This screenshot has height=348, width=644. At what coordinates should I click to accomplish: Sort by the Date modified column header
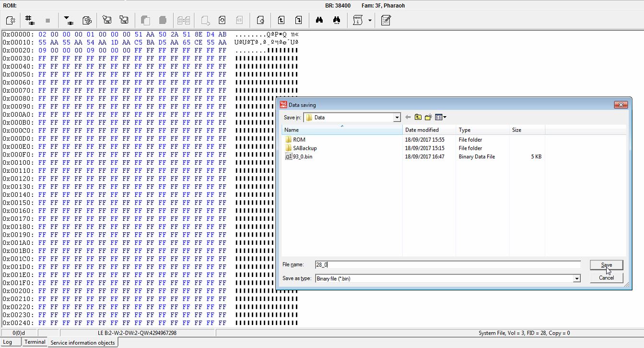[x=429, y=130]
